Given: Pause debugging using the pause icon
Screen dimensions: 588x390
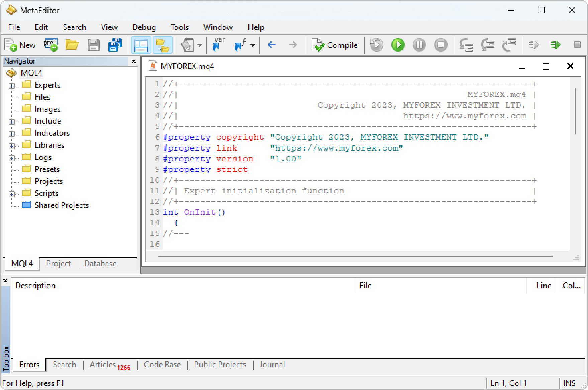Looking at the screenshot, I should [x=419, y=45].
